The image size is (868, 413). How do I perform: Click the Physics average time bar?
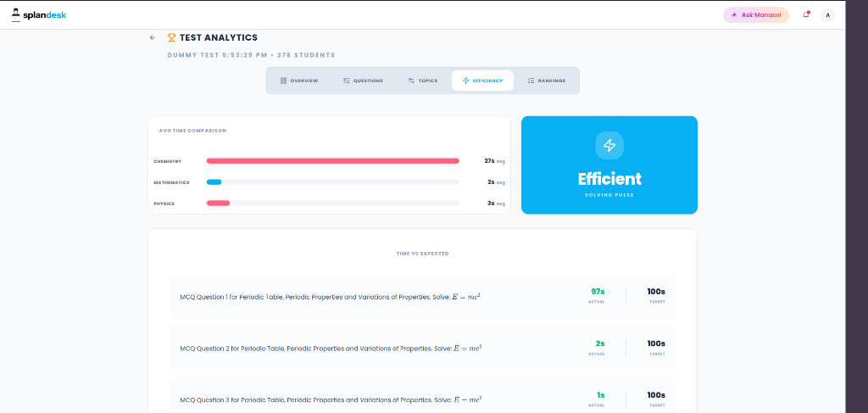[332, 204]
